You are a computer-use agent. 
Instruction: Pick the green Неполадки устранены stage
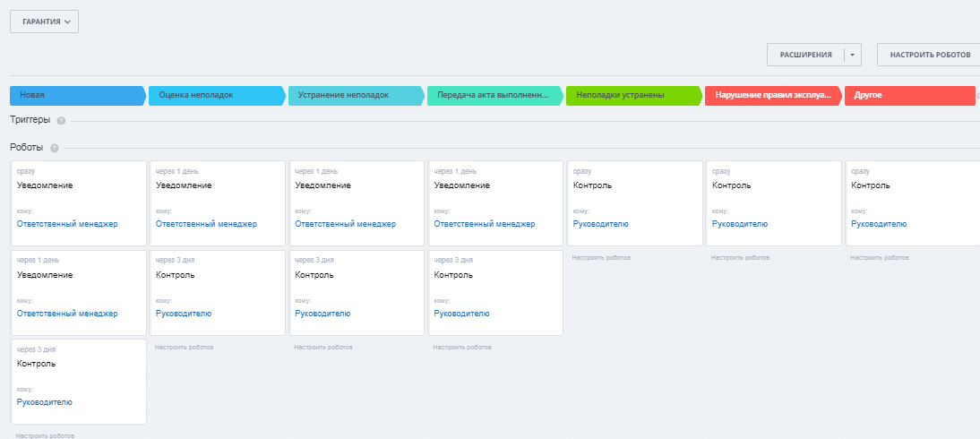click(632, 95)
